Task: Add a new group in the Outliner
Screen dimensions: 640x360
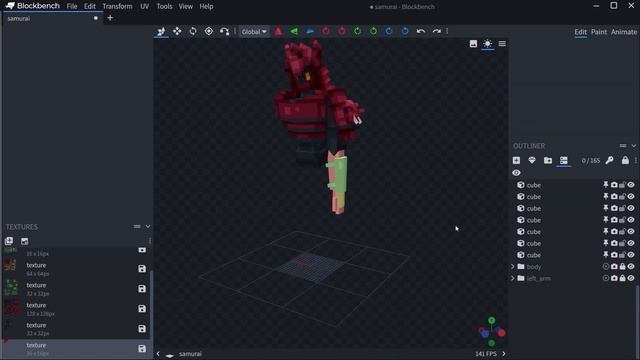Action: 548,160
